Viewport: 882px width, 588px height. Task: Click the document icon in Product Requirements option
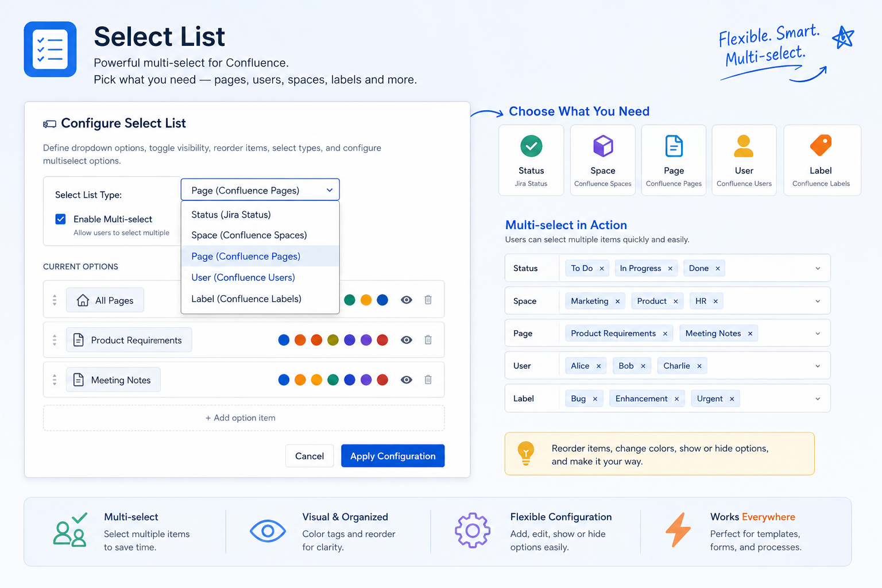(x=79, y=340)
